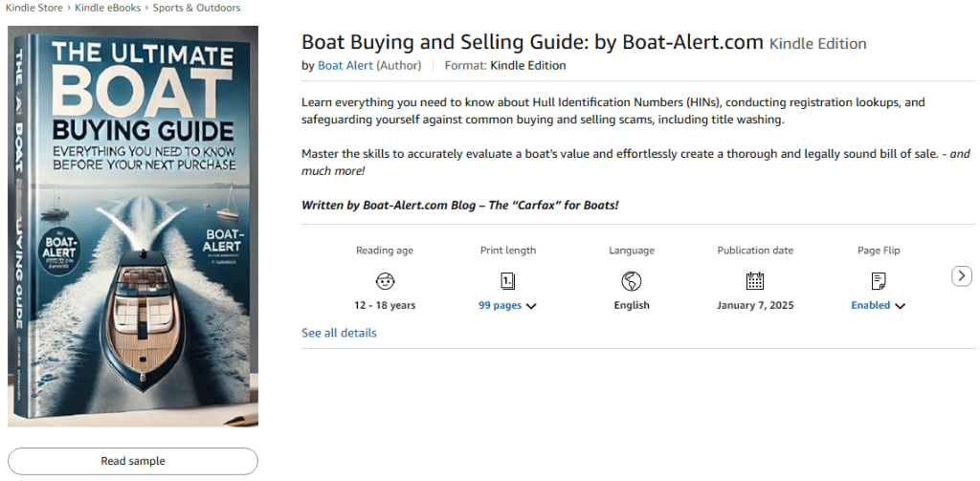Click the Reading age face icon
This screenshot has width=980, height=481.
pyautogui.click(x=385, y=281)
